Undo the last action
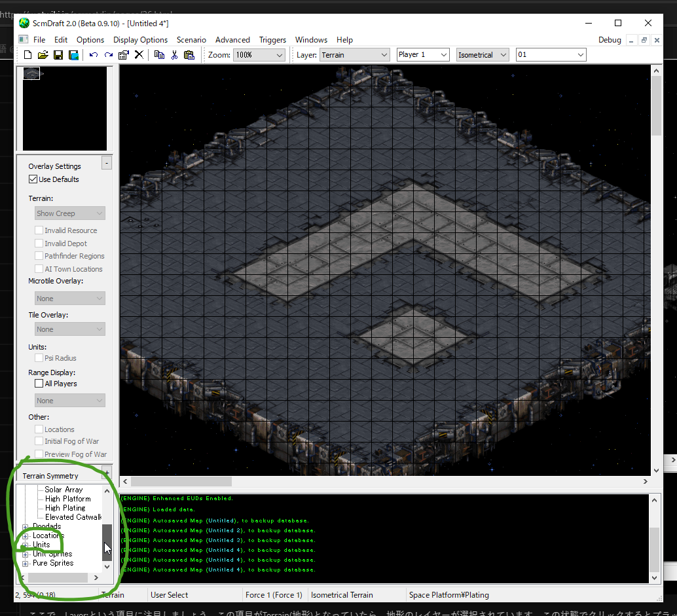The image size is (677, 616). click(93, 55)
